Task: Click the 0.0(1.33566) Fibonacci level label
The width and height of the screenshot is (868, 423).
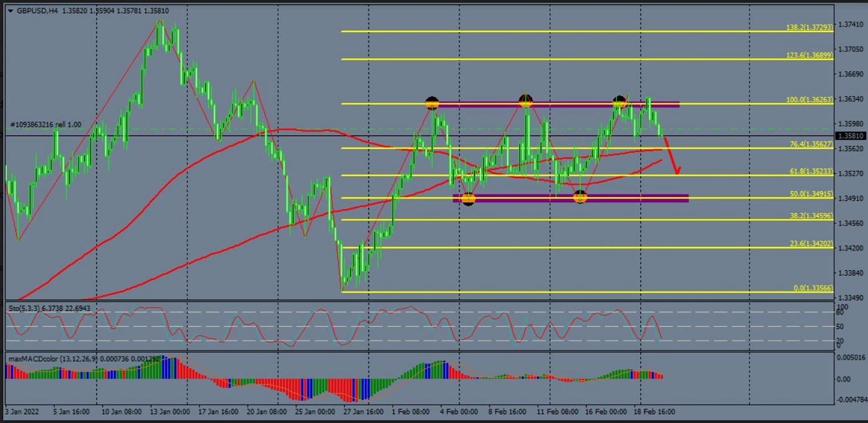Action: point(813,288)
